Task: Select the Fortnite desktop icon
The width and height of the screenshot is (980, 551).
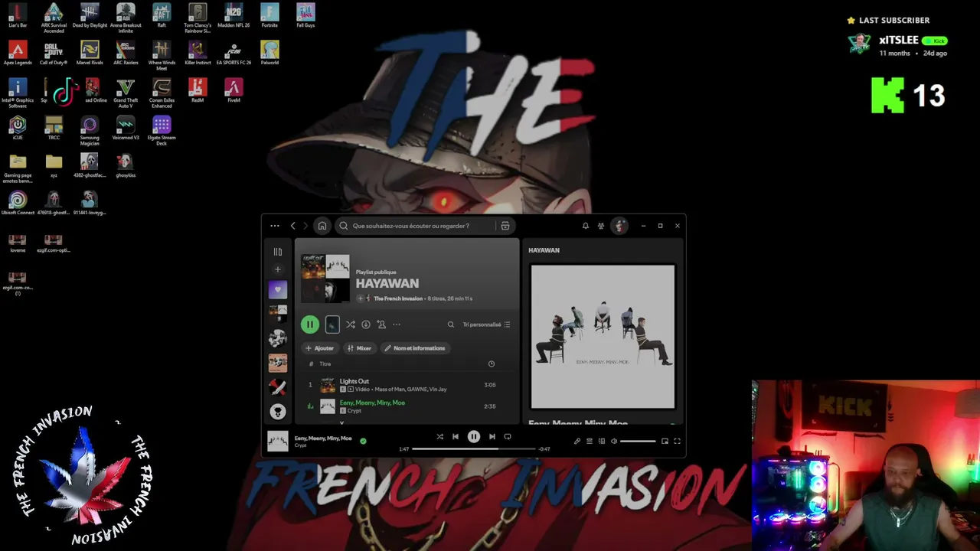Action: pyautogui.click(x=269, y=16)
